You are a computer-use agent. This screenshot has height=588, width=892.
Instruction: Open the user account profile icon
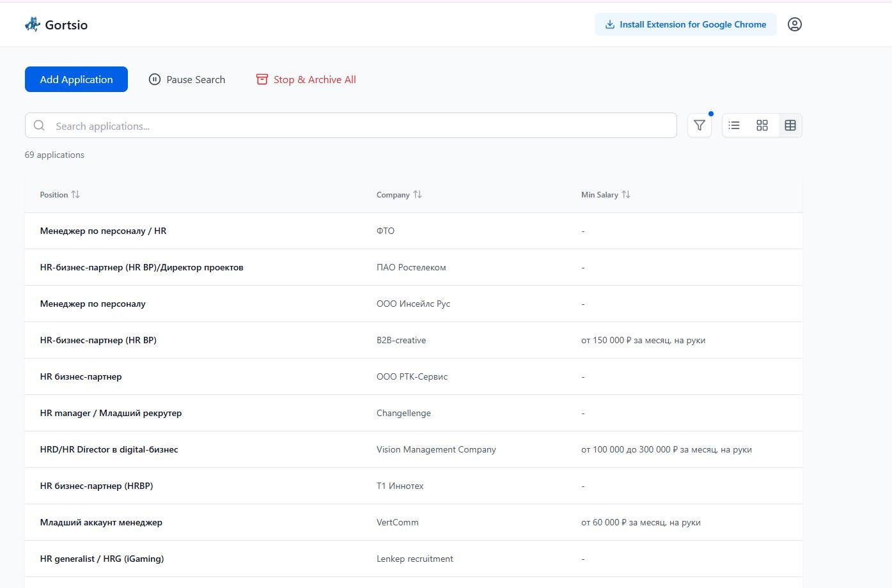[794, 24]
